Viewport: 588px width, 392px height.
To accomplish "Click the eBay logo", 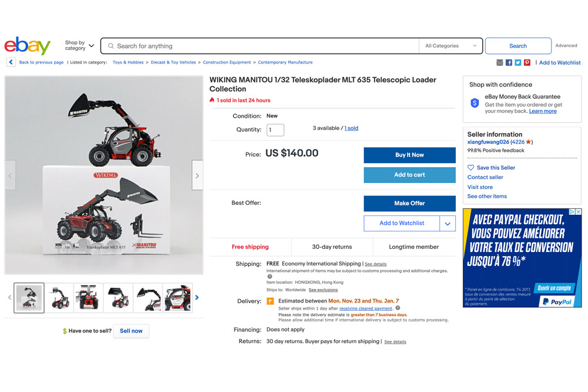I will click(x=28, y=45).
